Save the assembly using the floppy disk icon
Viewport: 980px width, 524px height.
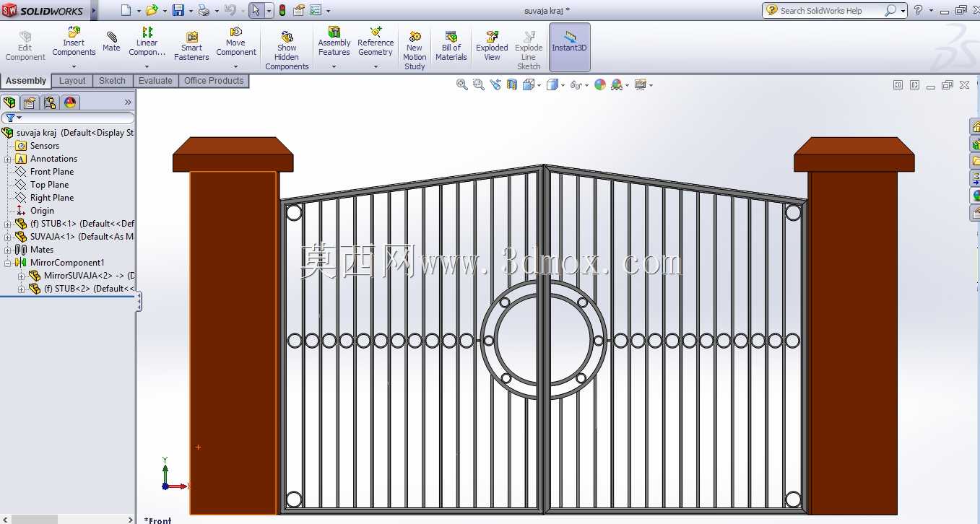click(x=178, y=10)
